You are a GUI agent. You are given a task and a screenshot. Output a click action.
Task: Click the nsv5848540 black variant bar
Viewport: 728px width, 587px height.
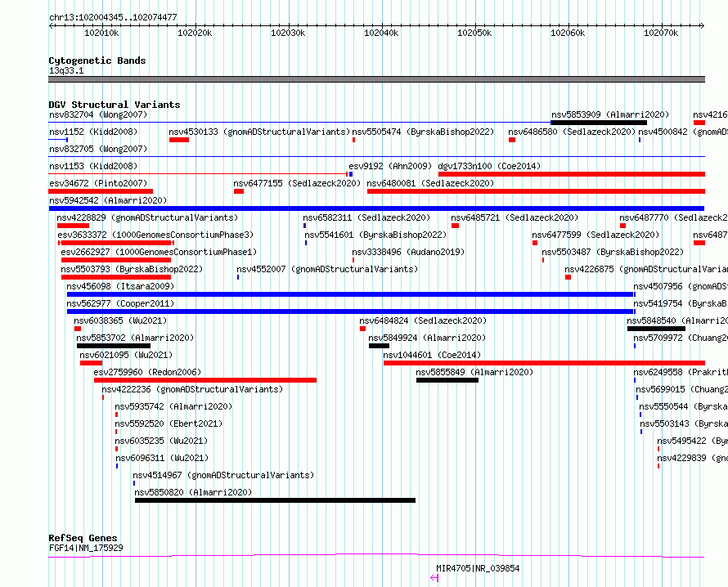coord(656,329)
